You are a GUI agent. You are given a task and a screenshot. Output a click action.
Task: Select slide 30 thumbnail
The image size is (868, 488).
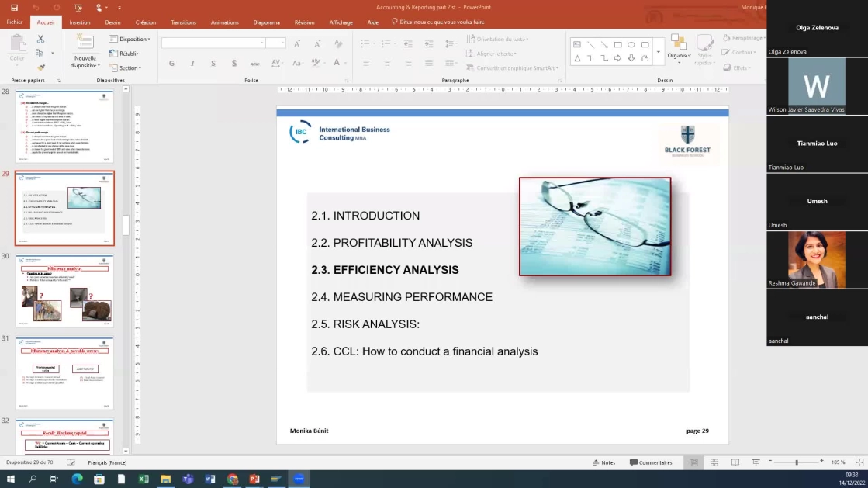[x=64, y=291]
